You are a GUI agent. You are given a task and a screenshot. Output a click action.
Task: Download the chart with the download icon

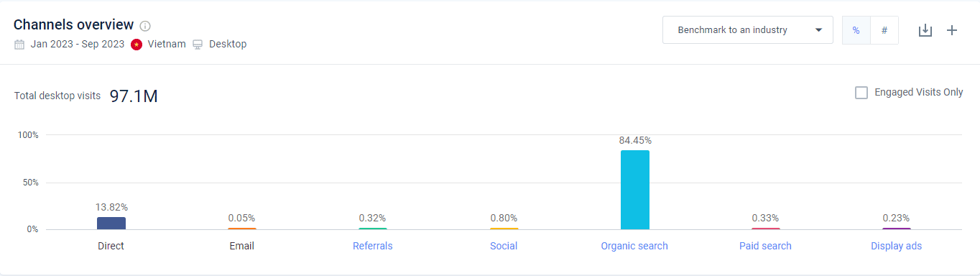925,30
